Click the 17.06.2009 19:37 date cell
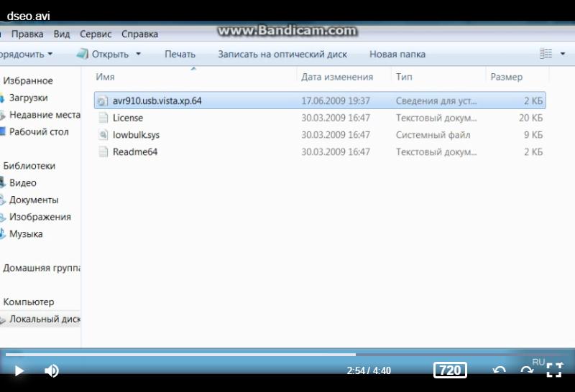The image size is (575, 392). (x=336, y=101)
